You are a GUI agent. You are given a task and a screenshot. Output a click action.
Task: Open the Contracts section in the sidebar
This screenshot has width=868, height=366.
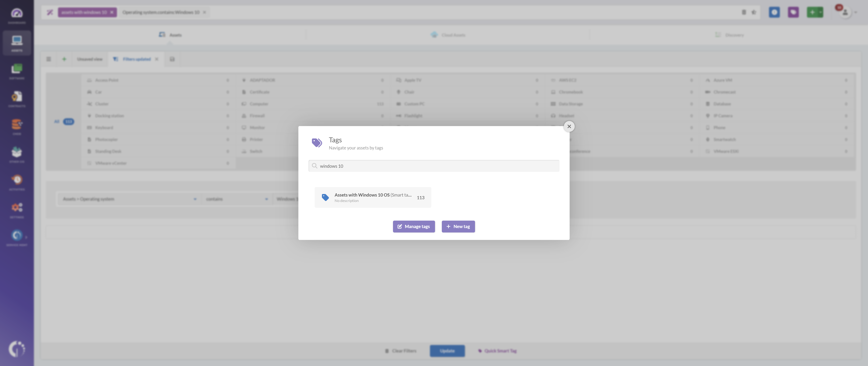(17, 99)
